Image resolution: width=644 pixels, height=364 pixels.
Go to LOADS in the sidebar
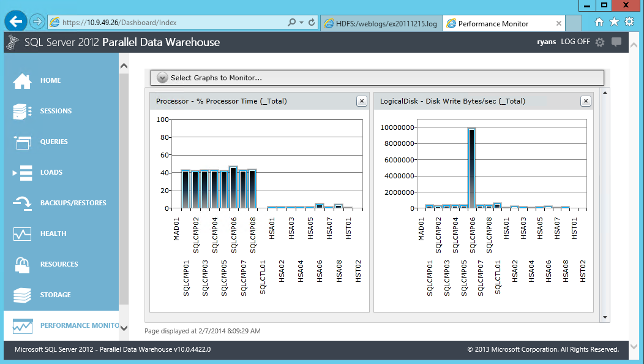pyautogui.click(x=51, y=172)
